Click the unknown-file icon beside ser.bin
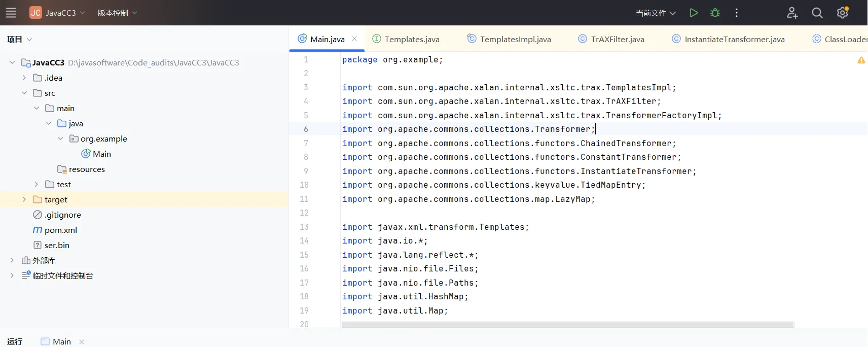The image size is (868, 347). 38,245
